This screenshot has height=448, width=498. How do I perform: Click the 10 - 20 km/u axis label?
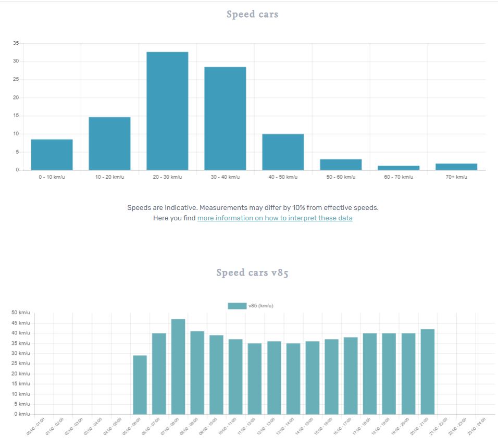coord(109,177)
